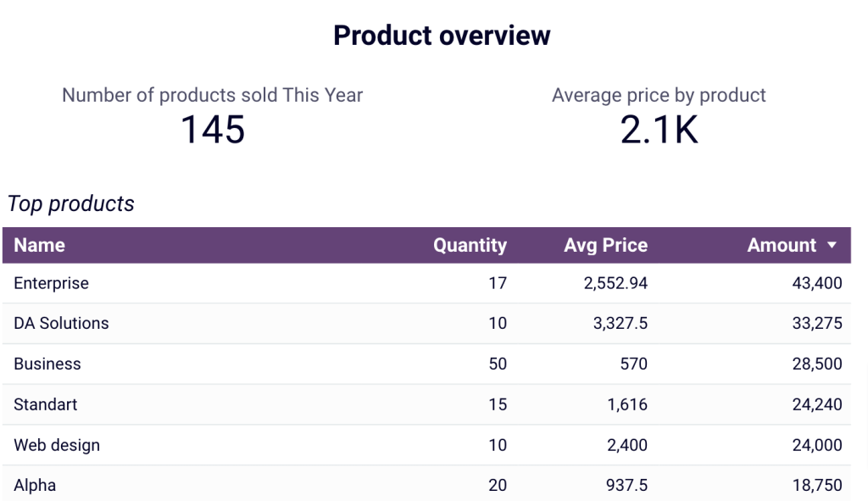Viewport: 868px width, 501px height.
Task: Click the Average price by product label
Action: click(659, 95)
